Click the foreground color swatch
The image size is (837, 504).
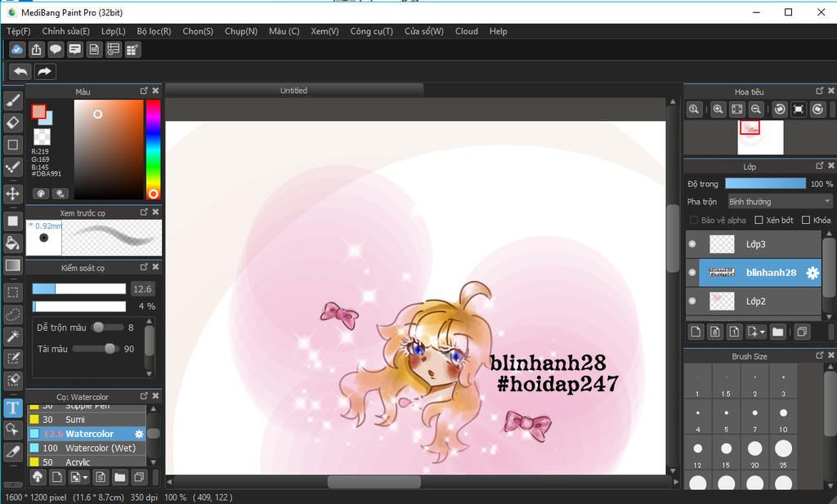pyautogui.click(x=38, y=111)
